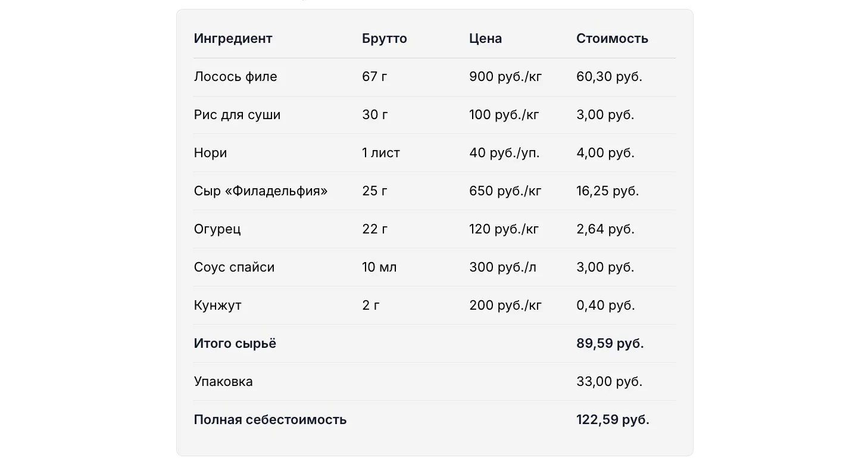The height and width of the screenshot is (461, 868).
Task: Select the "Кунжут" ingredient cell
Action: [217, 306]
